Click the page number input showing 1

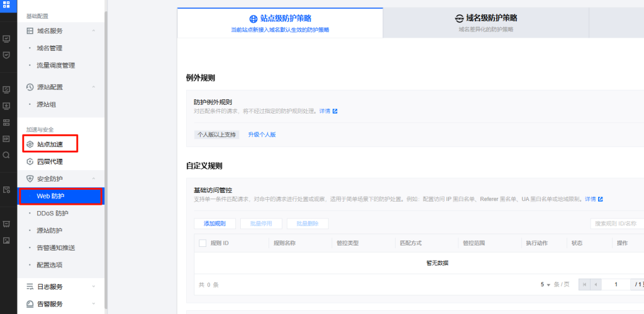pos(616,284)
